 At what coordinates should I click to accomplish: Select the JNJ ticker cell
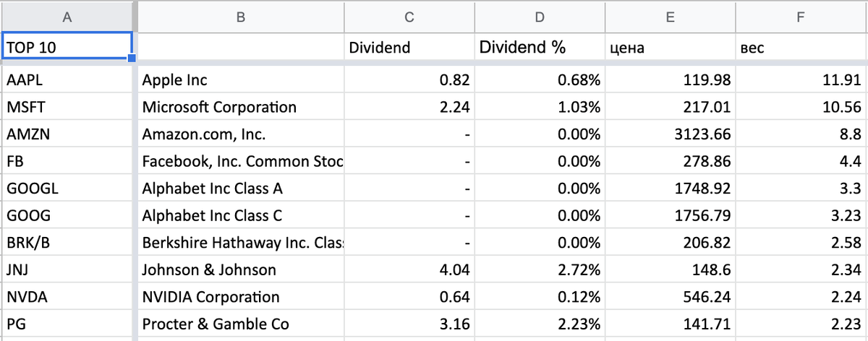pyautogui.click(x=67, y=269)
